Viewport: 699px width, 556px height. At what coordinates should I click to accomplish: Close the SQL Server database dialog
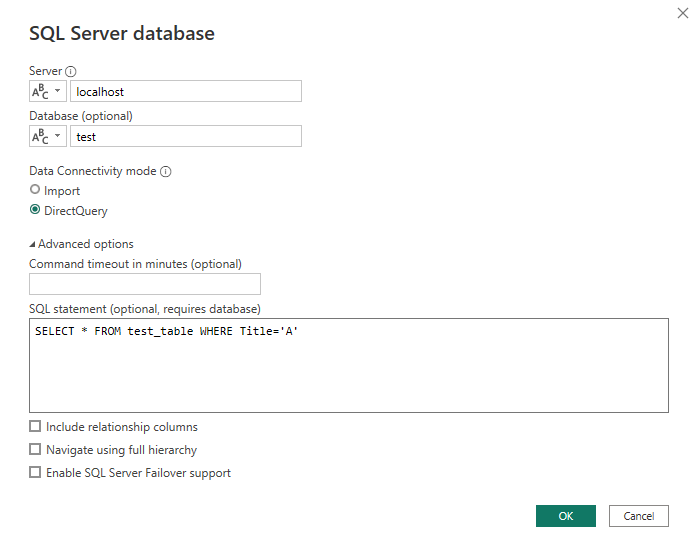click(682, 13)
